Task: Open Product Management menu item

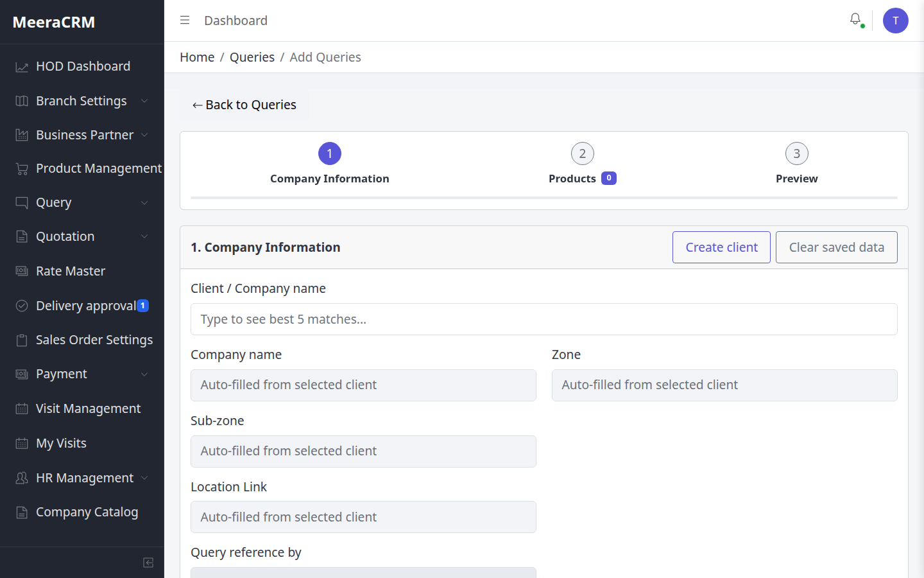Action: (x=82, y=168)
